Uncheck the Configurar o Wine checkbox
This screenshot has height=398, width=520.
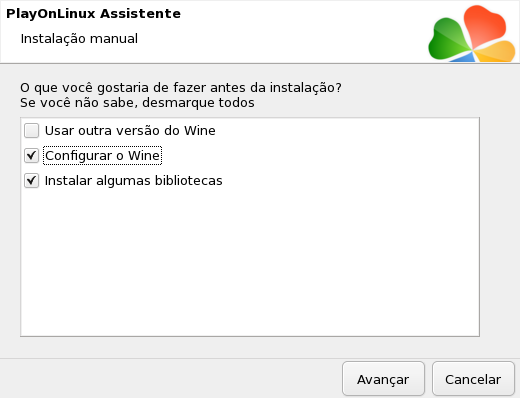pyautogui.click(x=31, y=155)
